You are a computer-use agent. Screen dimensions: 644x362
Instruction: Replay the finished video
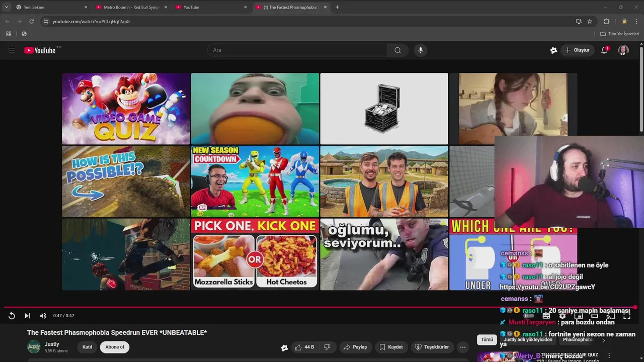point(12,316)
